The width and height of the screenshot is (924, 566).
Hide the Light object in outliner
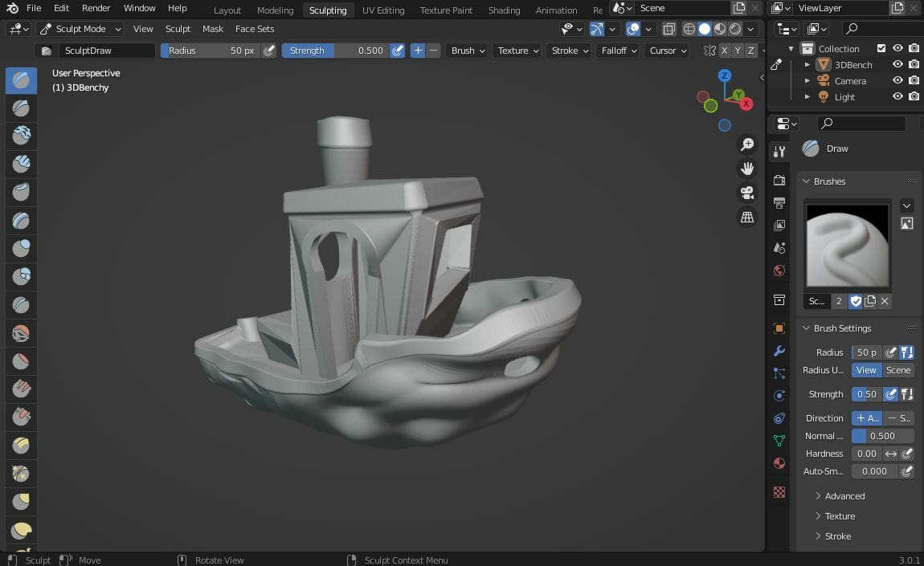coord(897,96)
